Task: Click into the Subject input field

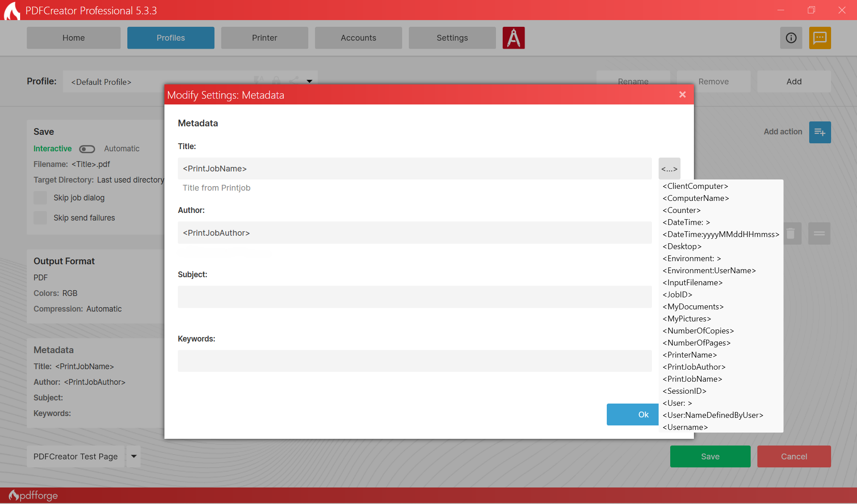Action: click(415, 297)
